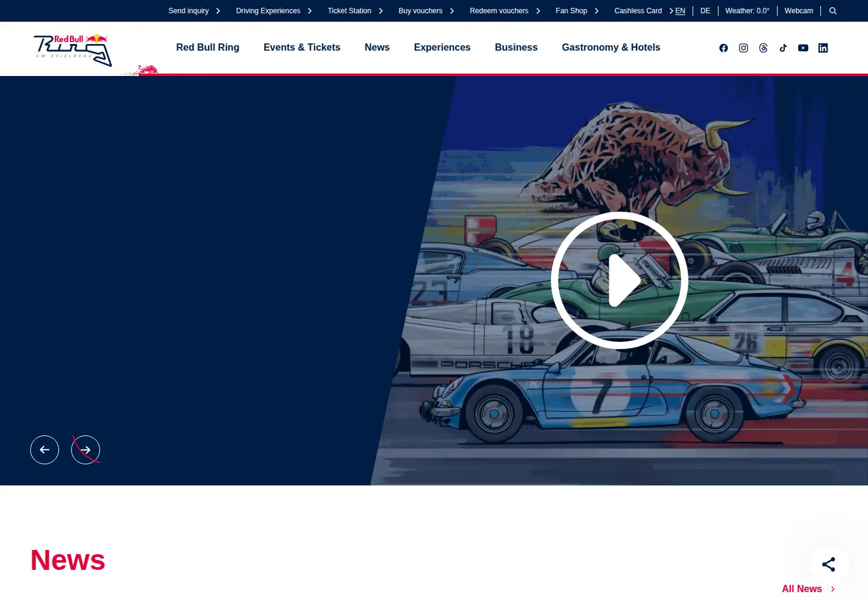Open the News menu item
This screenshot has height=603, width=868.
click(x=377, y=48)
